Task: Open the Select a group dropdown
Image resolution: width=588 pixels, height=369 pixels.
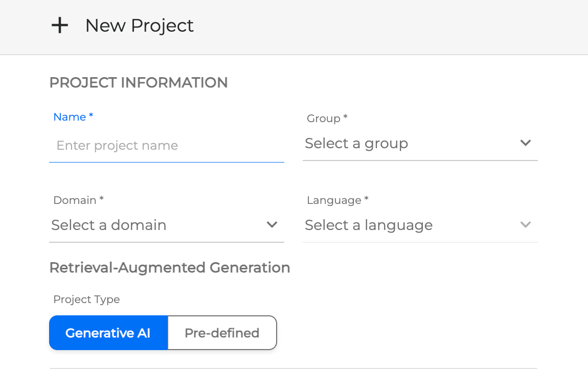Action: (409, 144)
